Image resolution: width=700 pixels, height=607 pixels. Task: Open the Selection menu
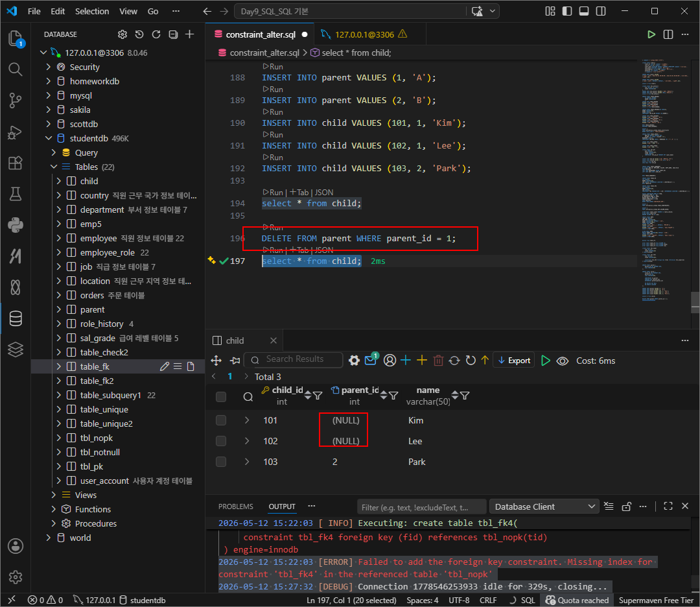(92, 11)
